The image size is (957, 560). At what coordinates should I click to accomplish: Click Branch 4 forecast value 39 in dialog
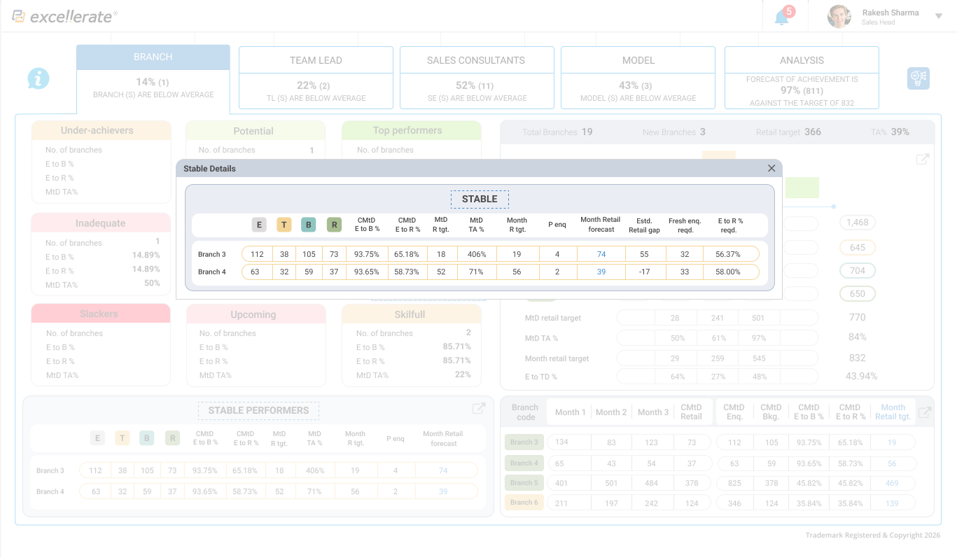[x=601, y=272]
